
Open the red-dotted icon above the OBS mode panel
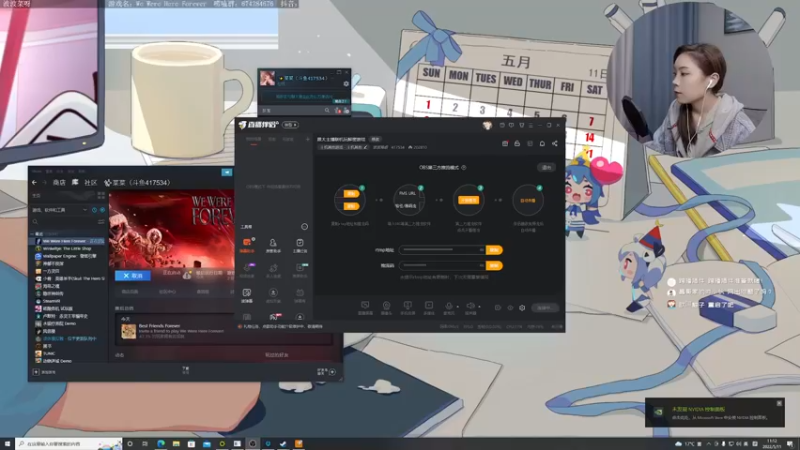tap(505, 144)
